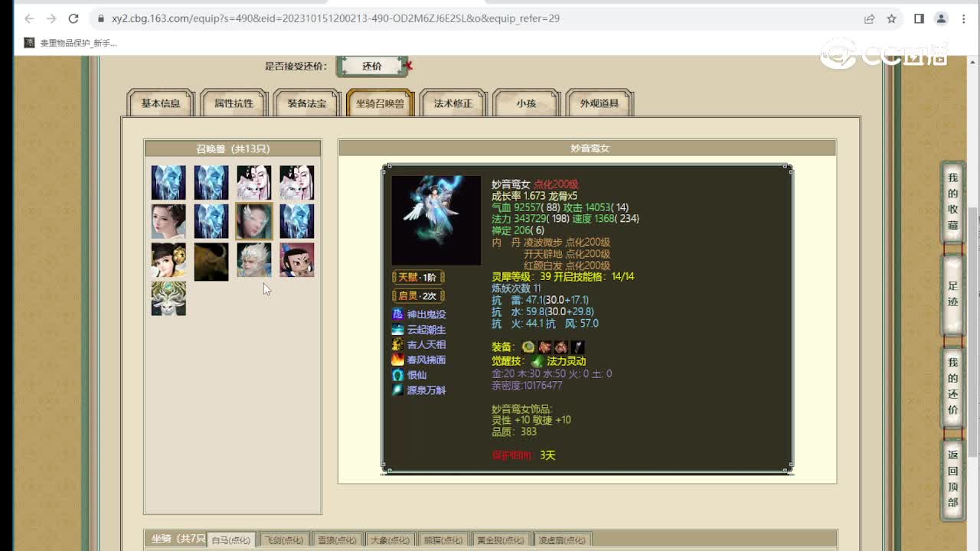Image resolution: width=980 pixels, height=551 pixels.
Task: Click the 还价 bargain button
Action: pyautogui.click(x=372, y=66)
